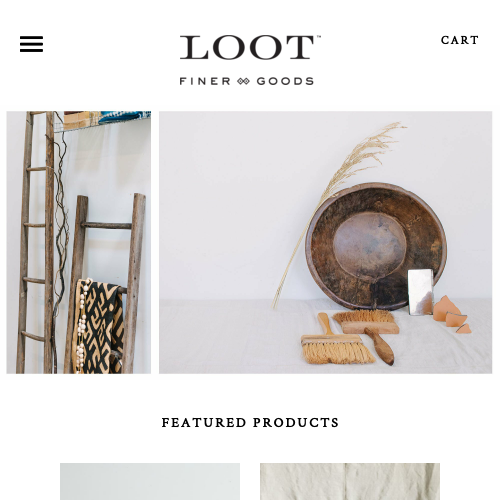Open the first featured product thumbnail

pos(150,481)
